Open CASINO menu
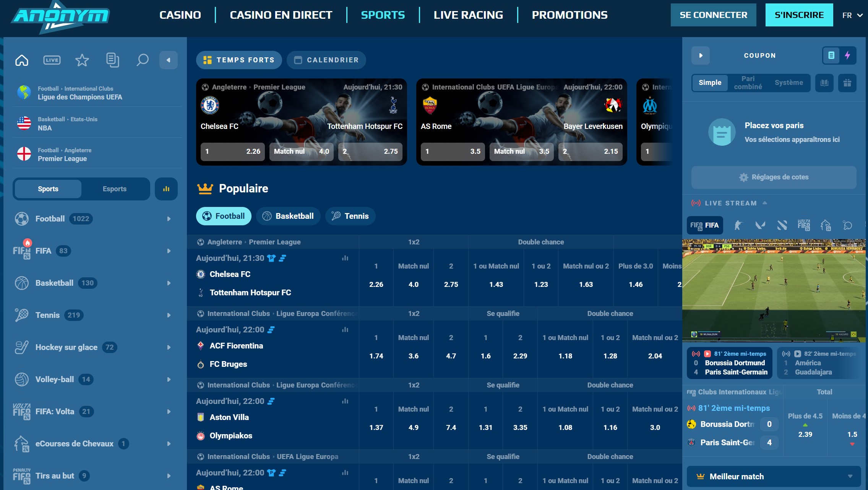868x490 pixels. click(180, 15)
